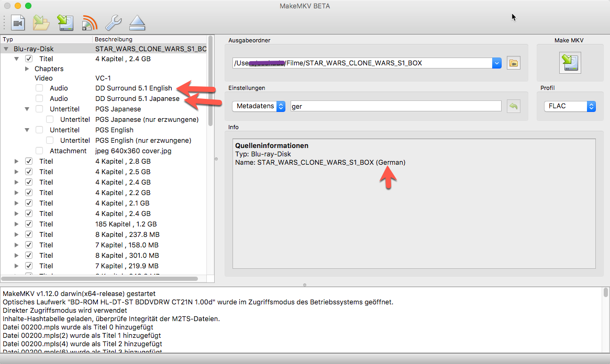Click log panel vertical scrollbar
This screenshot has height=364, width=610.
coord(606,292)
